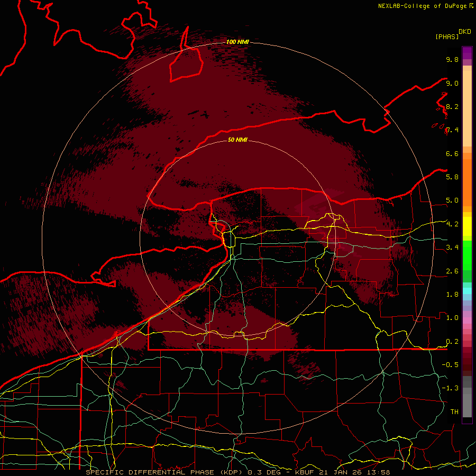Click the -0.5 value on the color scale

pos(450,365)
